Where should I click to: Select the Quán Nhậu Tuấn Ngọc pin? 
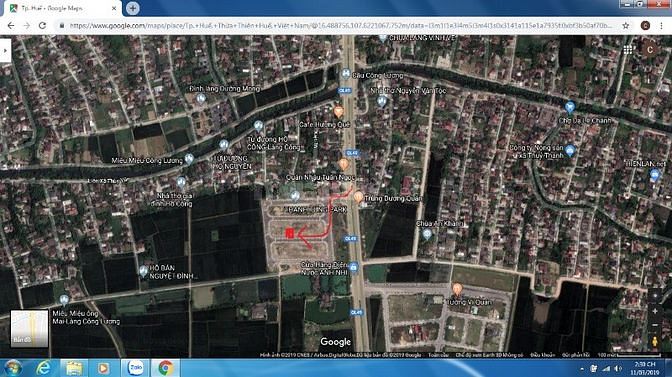click(x=343, y=164)
